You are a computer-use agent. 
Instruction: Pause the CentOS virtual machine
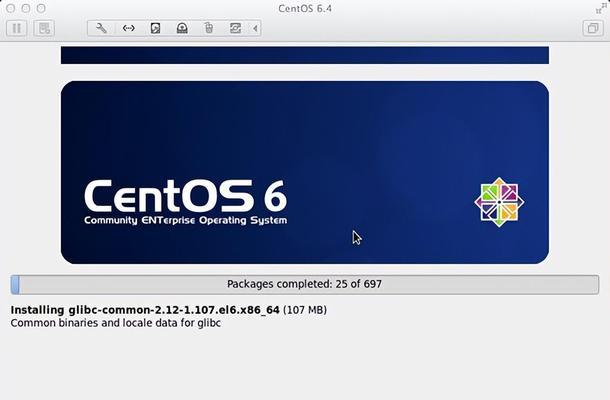tap(17, 28)
